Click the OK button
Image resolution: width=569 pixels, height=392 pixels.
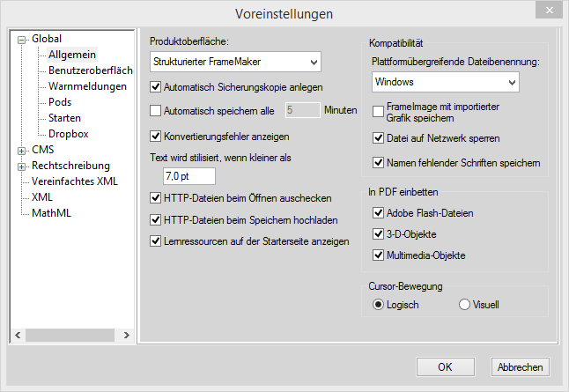tap(445, 366)
